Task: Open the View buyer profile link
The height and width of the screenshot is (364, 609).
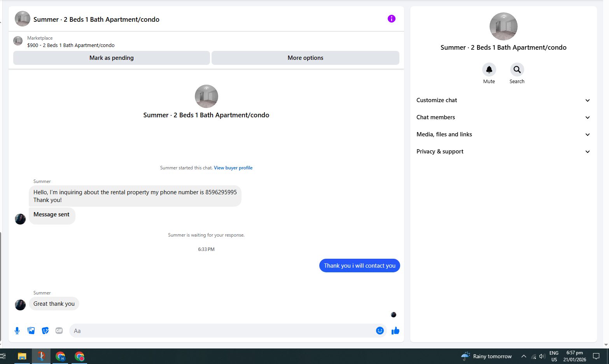Action: (x=233, y=168)
